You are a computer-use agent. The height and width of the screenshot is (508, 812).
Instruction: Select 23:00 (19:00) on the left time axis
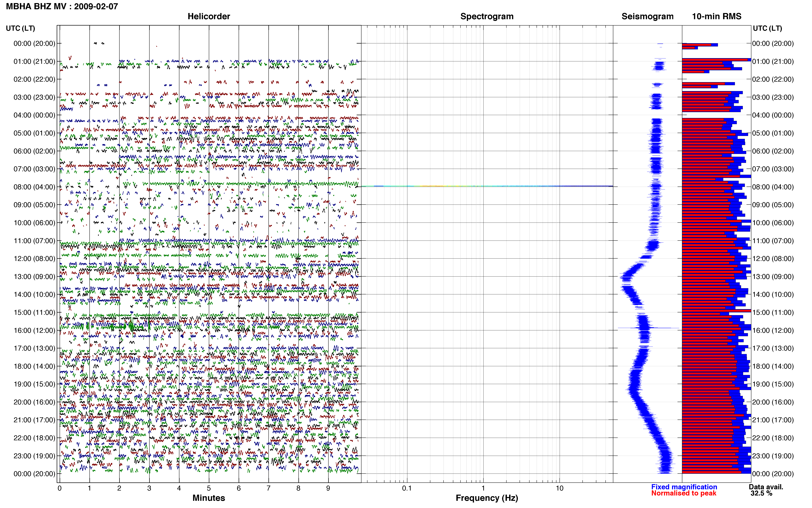point(34,456)
